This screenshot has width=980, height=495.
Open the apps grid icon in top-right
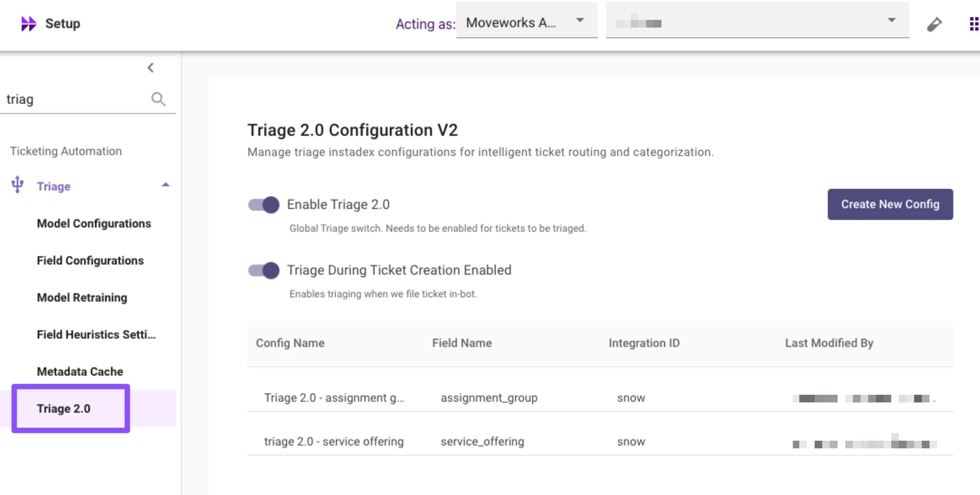(973, 24)
